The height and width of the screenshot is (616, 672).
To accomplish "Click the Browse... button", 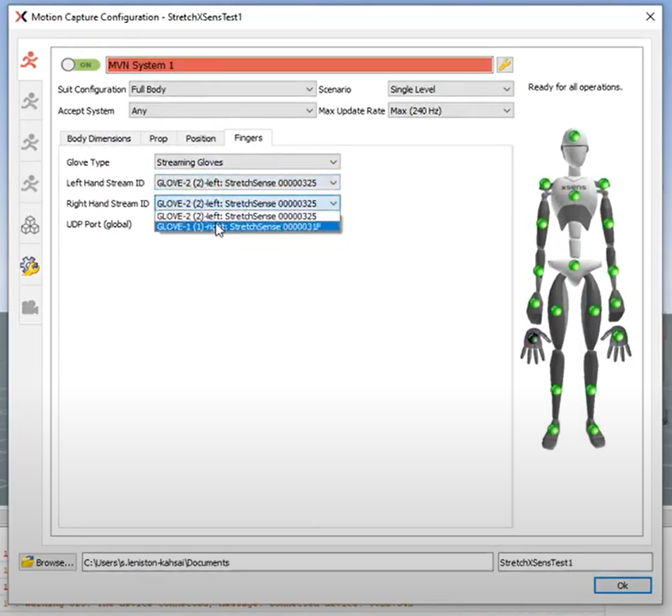I will (48, 562).
